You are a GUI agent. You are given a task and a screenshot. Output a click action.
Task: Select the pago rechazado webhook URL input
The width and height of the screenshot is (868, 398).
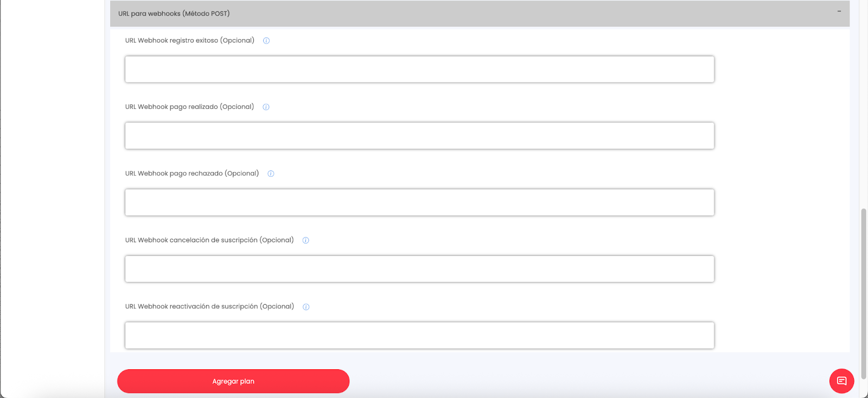pos(419,202)
